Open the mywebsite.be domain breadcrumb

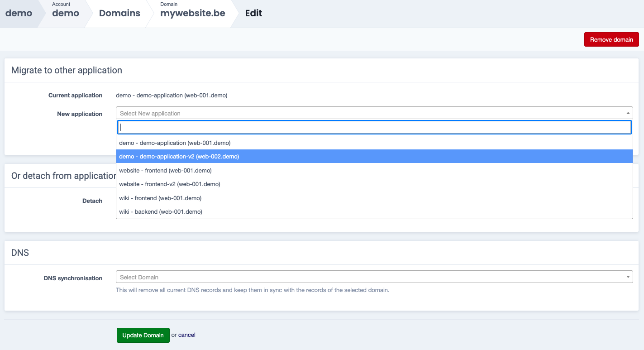[192, 13]
